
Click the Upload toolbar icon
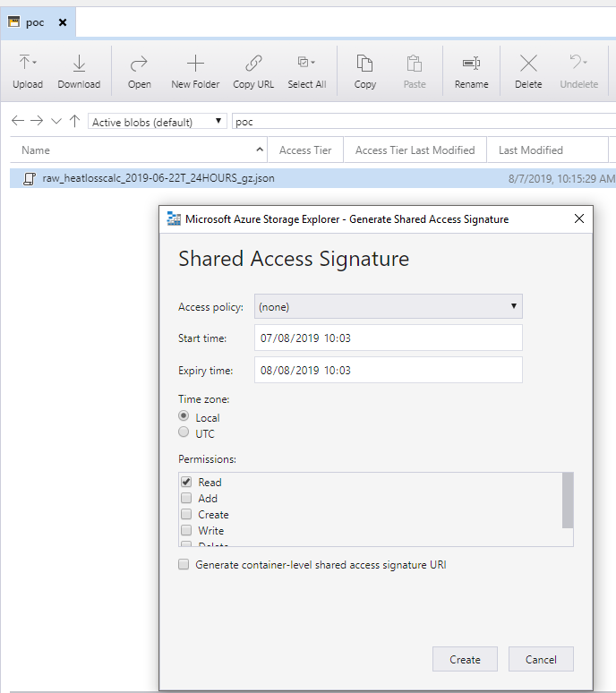click(25, 63)
